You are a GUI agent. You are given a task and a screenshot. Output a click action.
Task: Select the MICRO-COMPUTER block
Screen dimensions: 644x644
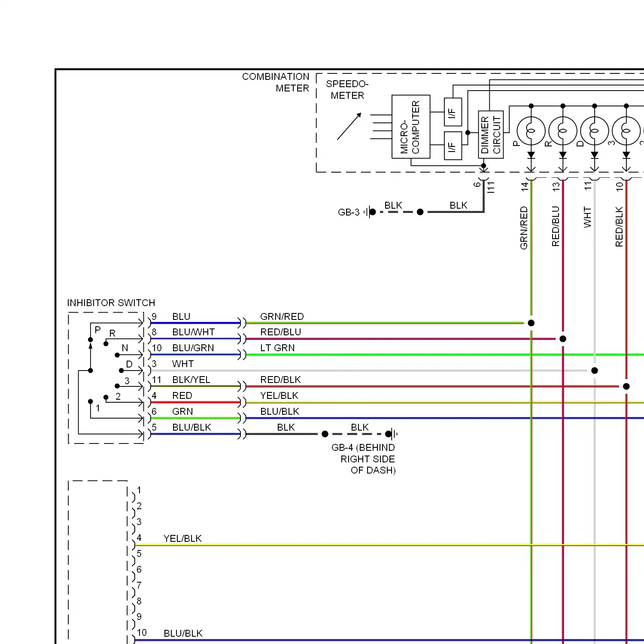411,127
